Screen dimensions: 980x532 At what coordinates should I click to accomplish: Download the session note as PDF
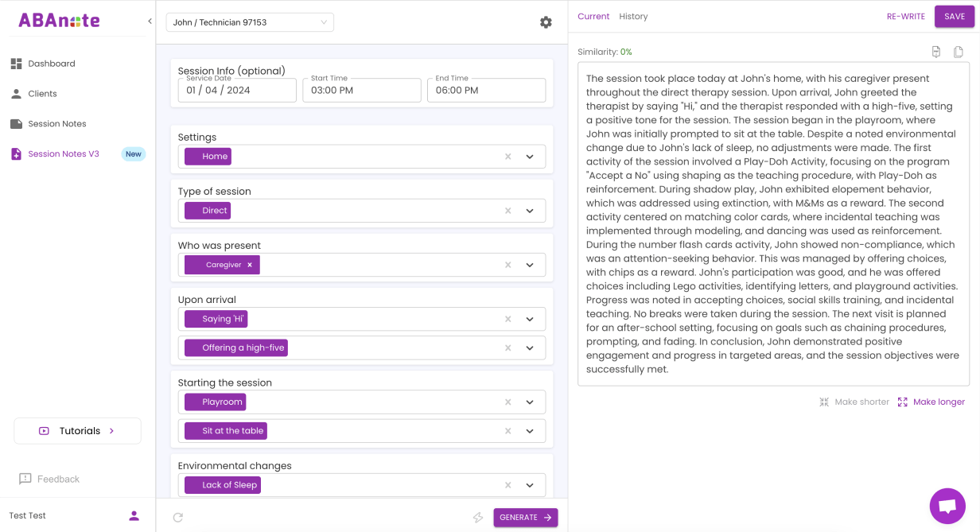(x=935, y=51)
